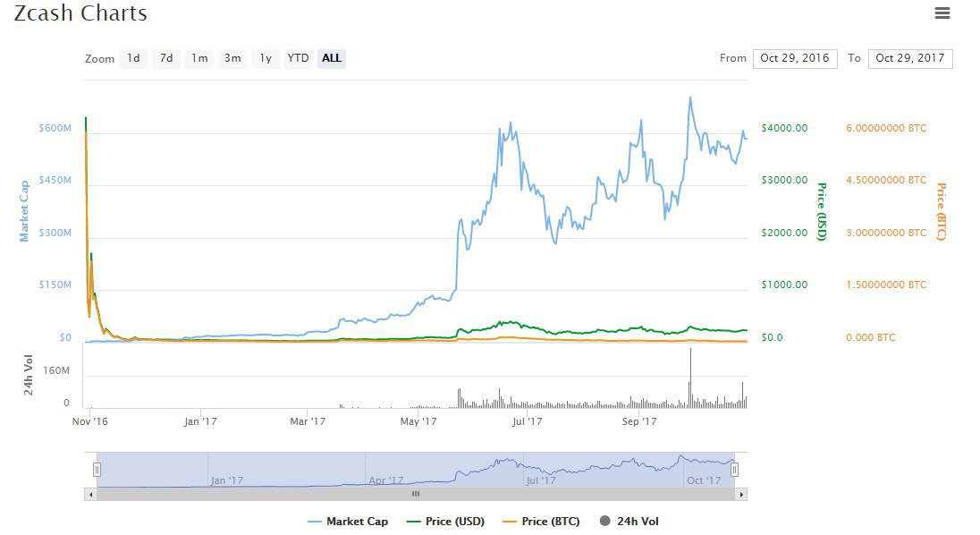Toggle Market Cap series in legend
The height and width of the screenshot is (535, 980).
[x=348, y=522]
